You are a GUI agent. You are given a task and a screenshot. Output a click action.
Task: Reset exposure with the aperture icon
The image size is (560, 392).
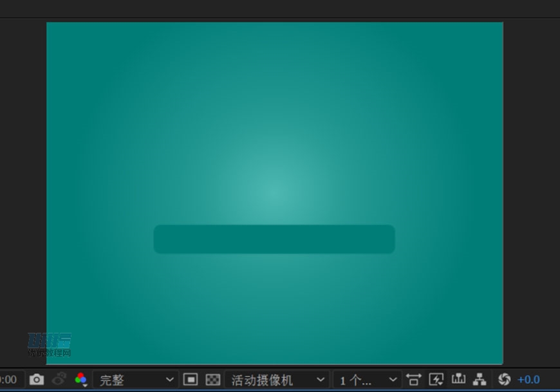504,380
